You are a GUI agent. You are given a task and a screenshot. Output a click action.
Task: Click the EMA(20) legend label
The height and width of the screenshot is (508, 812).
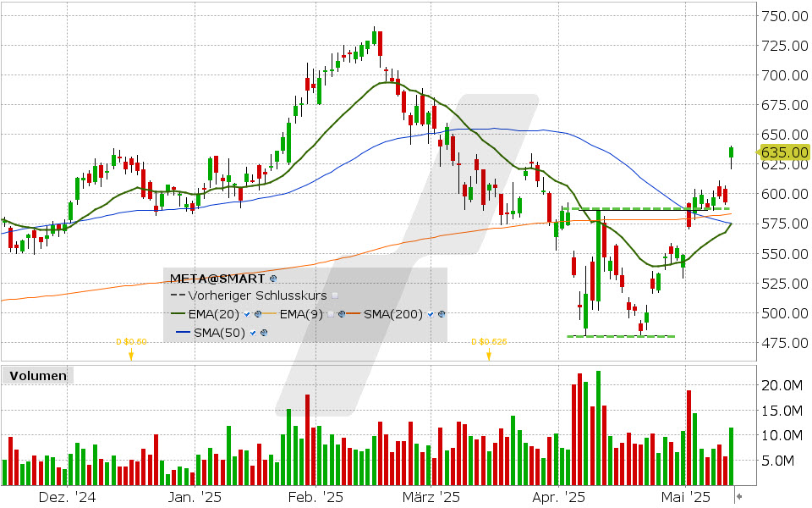coord(214,314)
